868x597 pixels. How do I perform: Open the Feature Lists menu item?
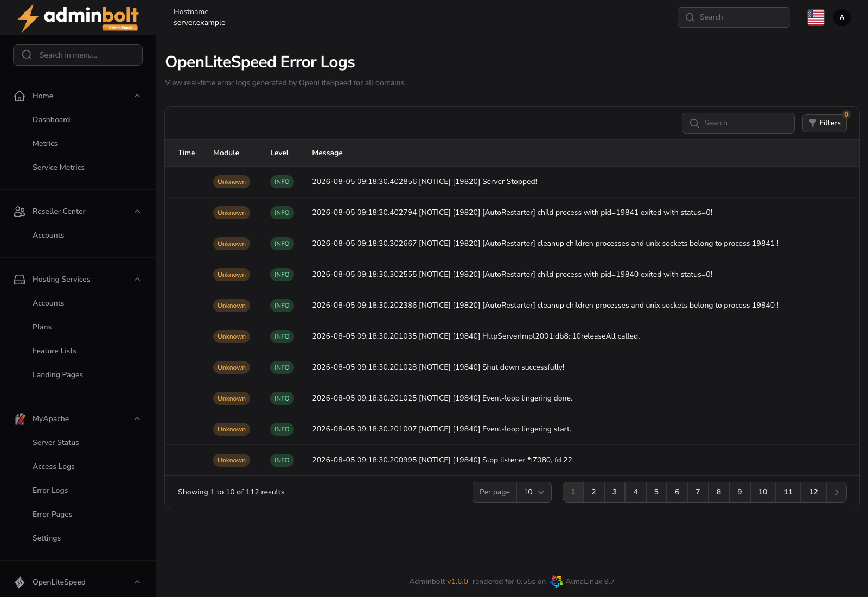(54, 351)
